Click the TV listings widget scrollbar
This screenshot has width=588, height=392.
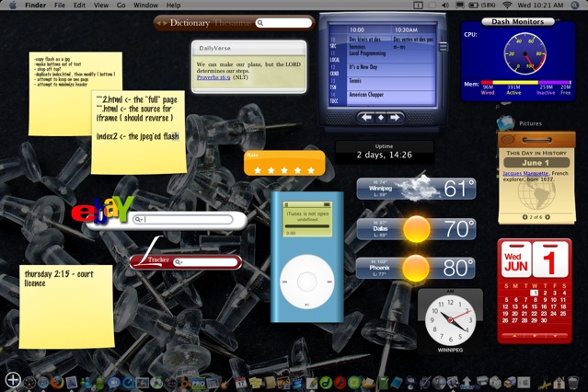(444, 47)
